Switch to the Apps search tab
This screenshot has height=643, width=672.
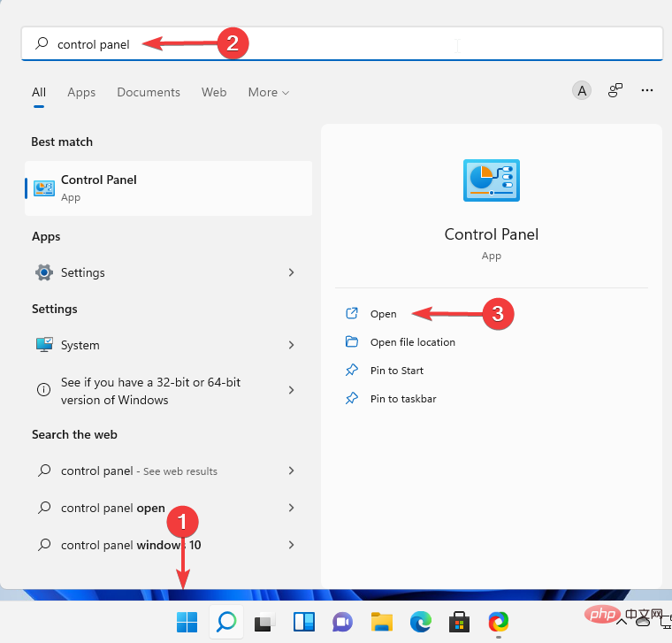click(x=81, y=92)
